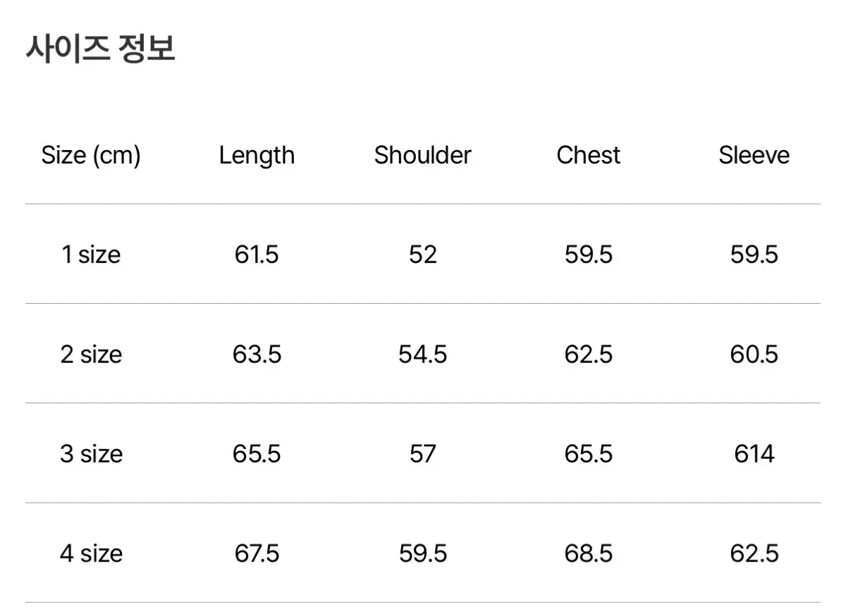Click the 614 sleeve value in 3 size row

(754, 453)
